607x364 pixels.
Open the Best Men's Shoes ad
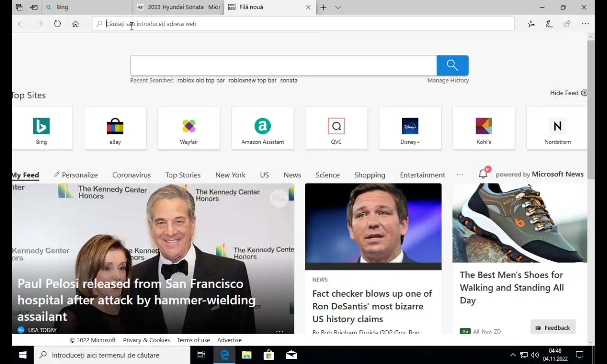click(512, 288)
